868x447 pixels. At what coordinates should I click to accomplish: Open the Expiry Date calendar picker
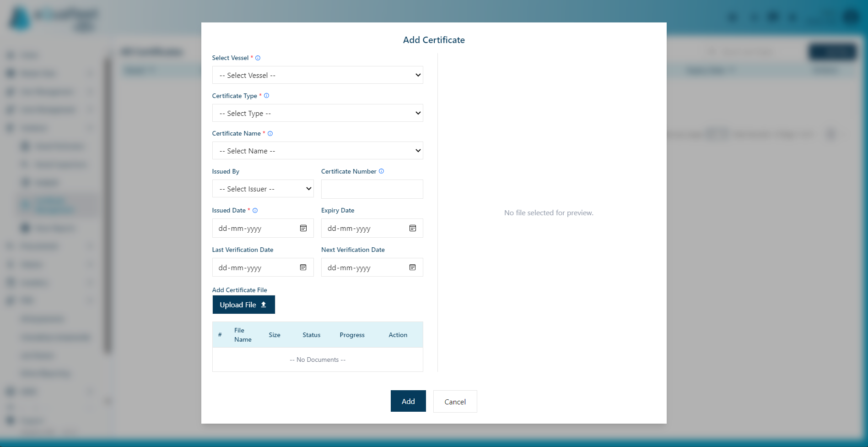point(412,228)
